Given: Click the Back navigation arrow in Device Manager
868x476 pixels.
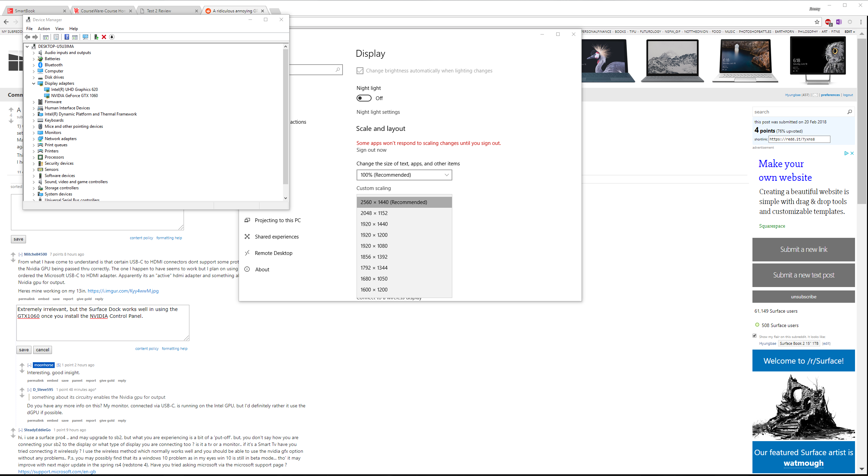Looking at the screenshot, I should pos(28,37).
